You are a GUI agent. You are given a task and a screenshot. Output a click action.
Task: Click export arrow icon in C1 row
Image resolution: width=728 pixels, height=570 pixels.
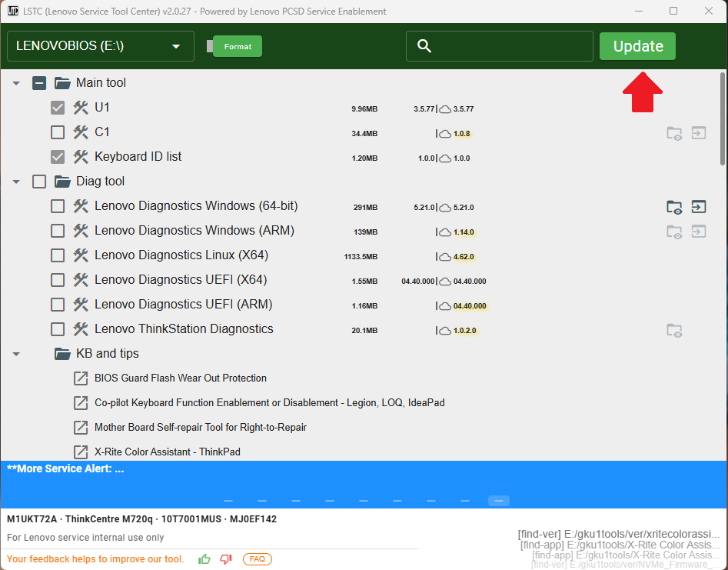coord(698,133)
